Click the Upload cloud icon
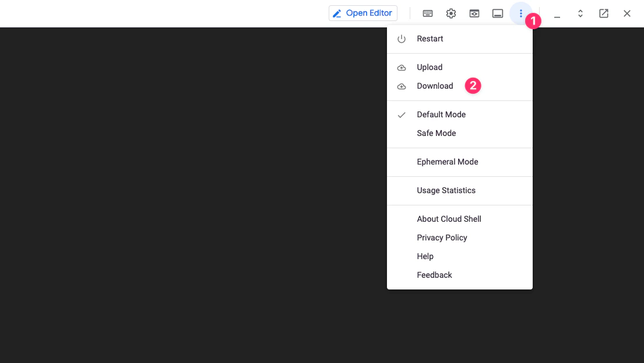Viewport: 644px width, 363px height. (402, 67)
